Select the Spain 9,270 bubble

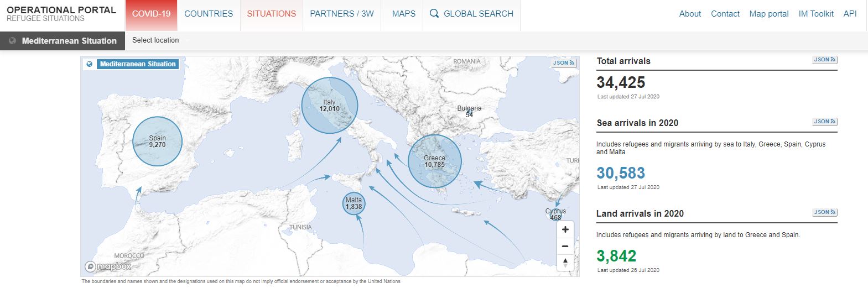coord(158,142)
